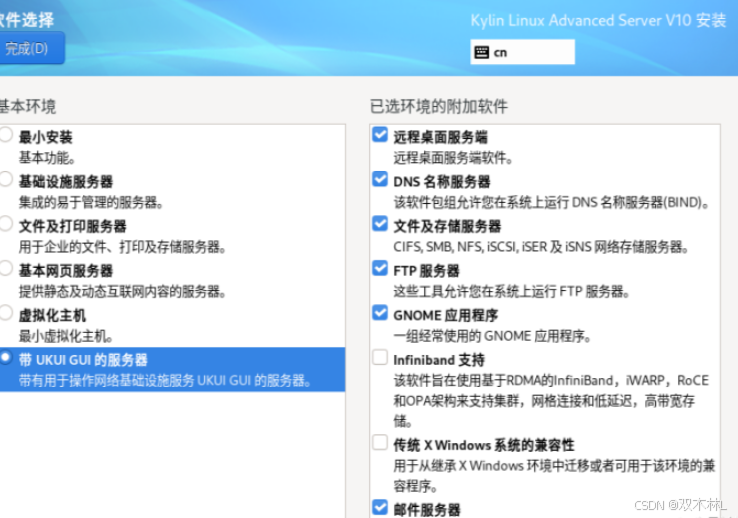Toggle the 文件及存储服务器 checkbox

(380, 223)
